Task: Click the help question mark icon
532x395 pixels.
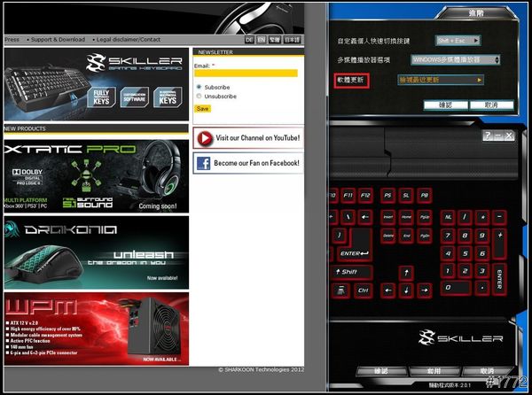Action: (x=489, y=136)
